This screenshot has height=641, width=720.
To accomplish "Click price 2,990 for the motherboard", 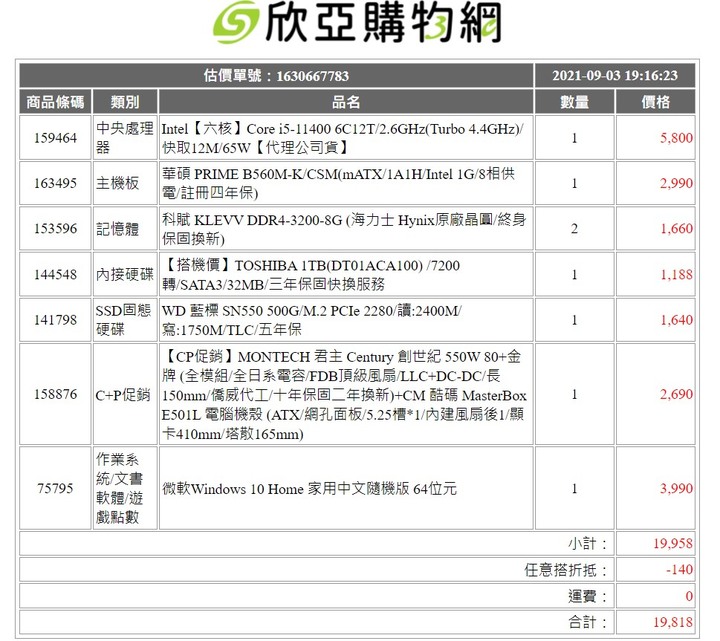I will (676, 183).
